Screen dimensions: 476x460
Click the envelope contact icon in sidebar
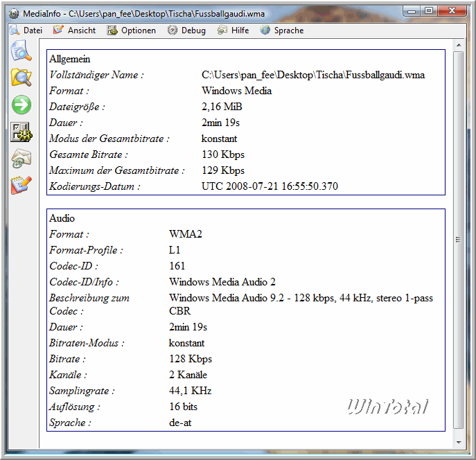21,159
